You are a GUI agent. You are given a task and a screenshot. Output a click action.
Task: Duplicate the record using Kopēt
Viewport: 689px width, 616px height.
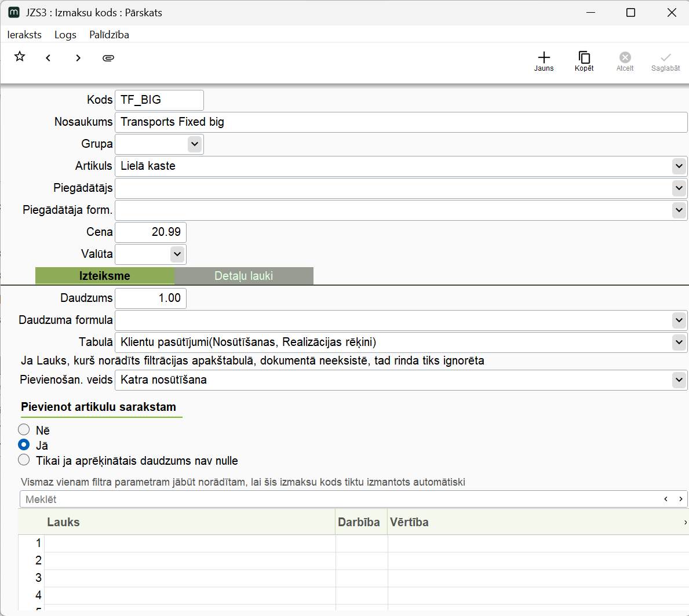pos(584,61)
